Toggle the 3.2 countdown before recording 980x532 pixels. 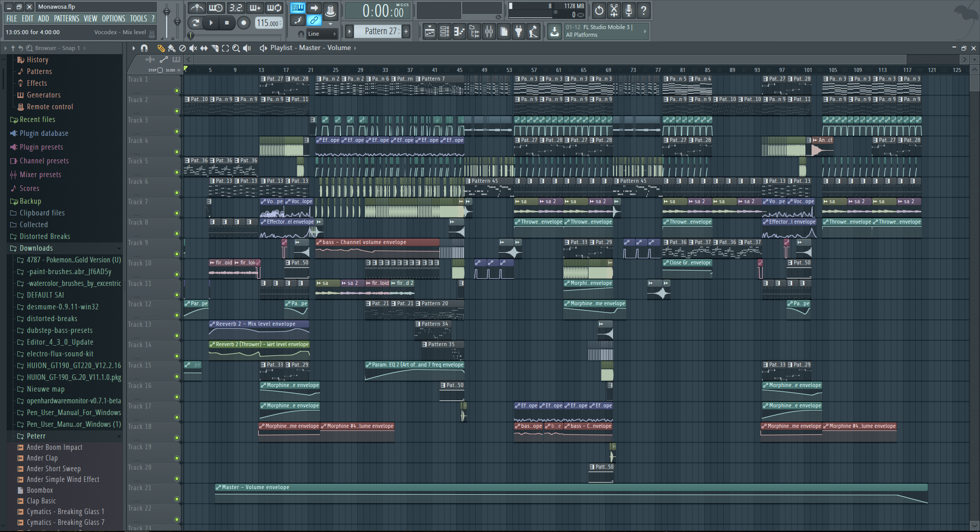(x=235, y=8)
